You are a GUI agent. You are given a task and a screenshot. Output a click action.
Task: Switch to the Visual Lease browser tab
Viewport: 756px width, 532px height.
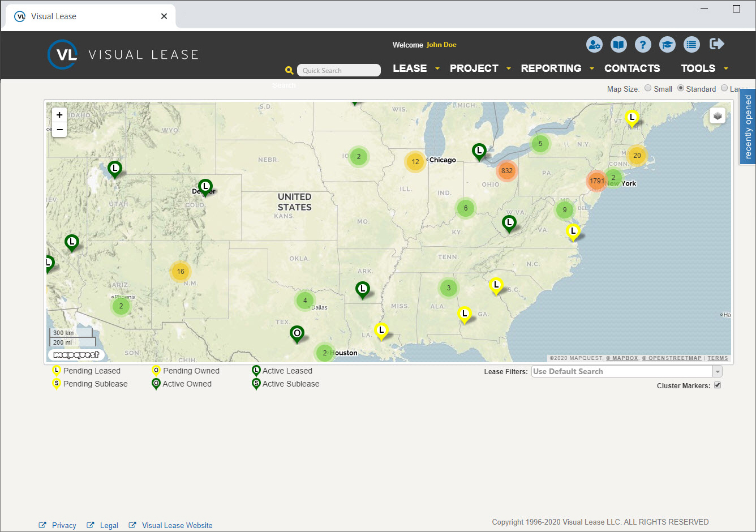point(91,16)
